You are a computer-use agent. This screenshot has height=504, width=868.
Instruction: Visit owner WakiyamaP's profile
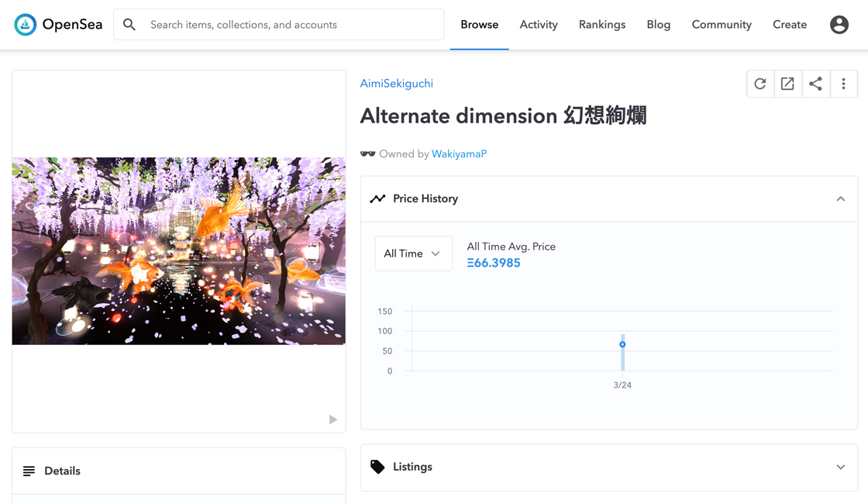coord(460,154)
